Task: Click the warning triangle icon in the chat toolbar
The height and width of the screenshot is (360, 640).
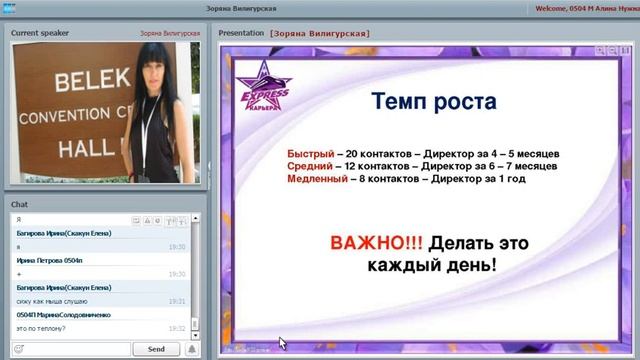Action: [147, 220]
